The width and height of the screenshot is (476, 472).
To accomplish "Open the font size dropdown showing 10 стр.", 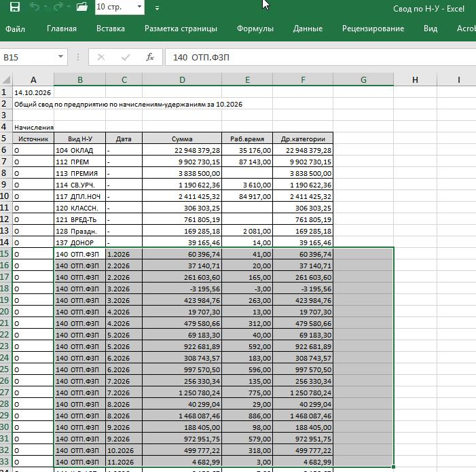I will (x=139, y=7).
